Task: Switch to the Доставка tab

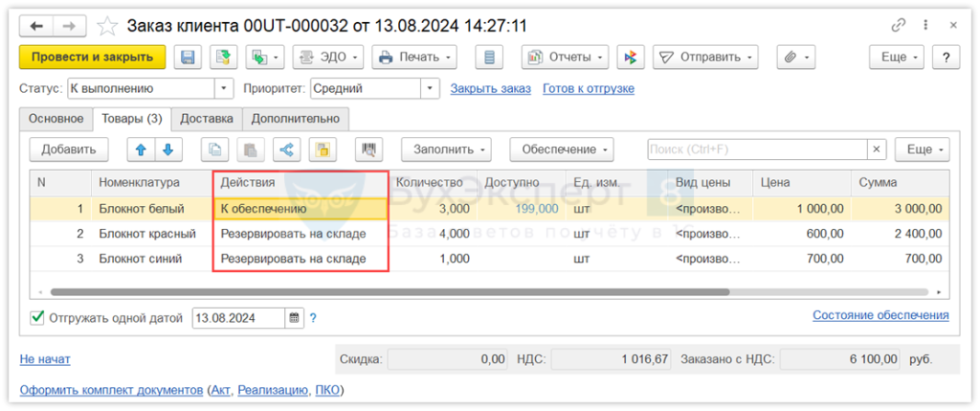Action: [206, 120]
